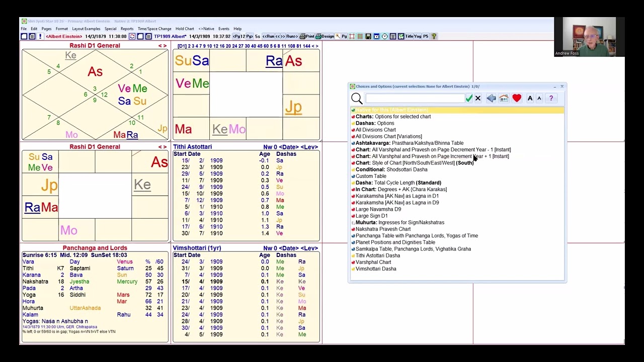Click the <Pg previous page button
The height and width of the screenshot is (362, 644).
tap(236, 36)
